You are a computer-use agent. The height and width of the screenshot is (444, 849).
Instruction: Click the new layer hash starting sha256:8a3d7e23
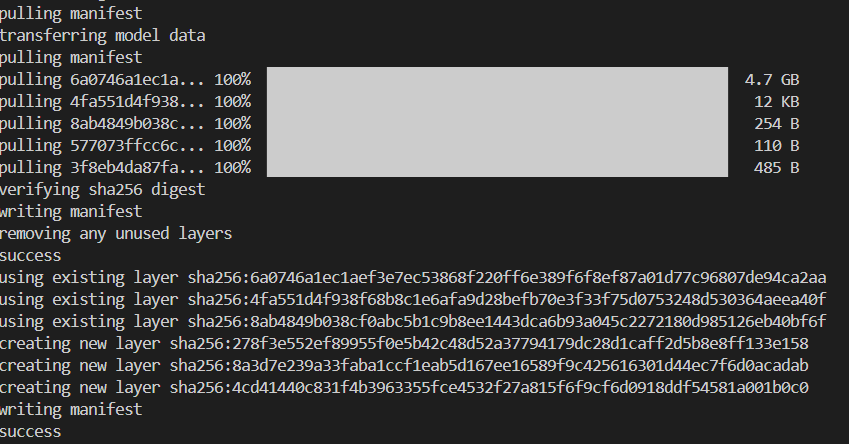point(489,365)
